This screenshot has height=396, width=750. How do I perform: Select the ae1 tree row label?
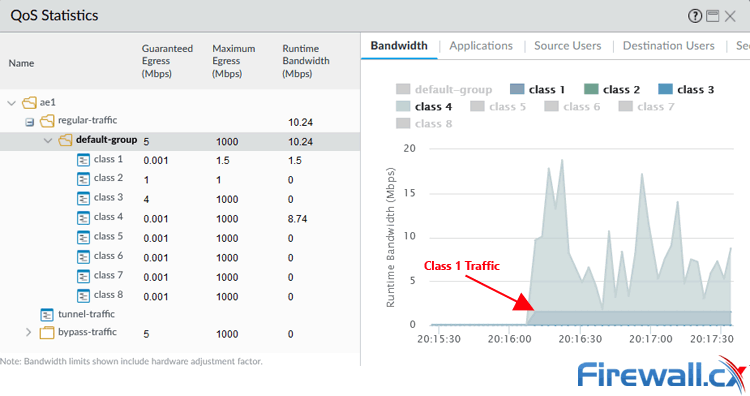pos(47,102)
